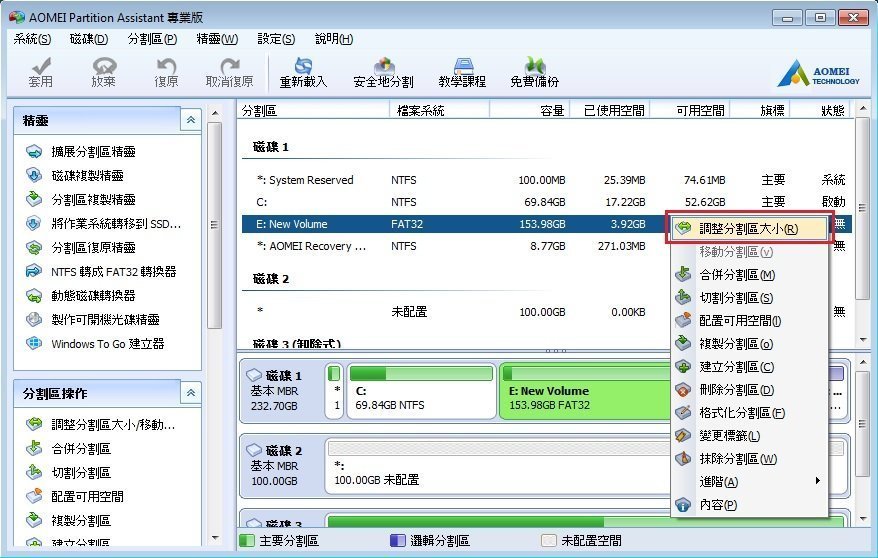This screenshot has height=558, width=878.
Task: Choose 刪除分割區(D) in the context menu
Action: point(749,390)
